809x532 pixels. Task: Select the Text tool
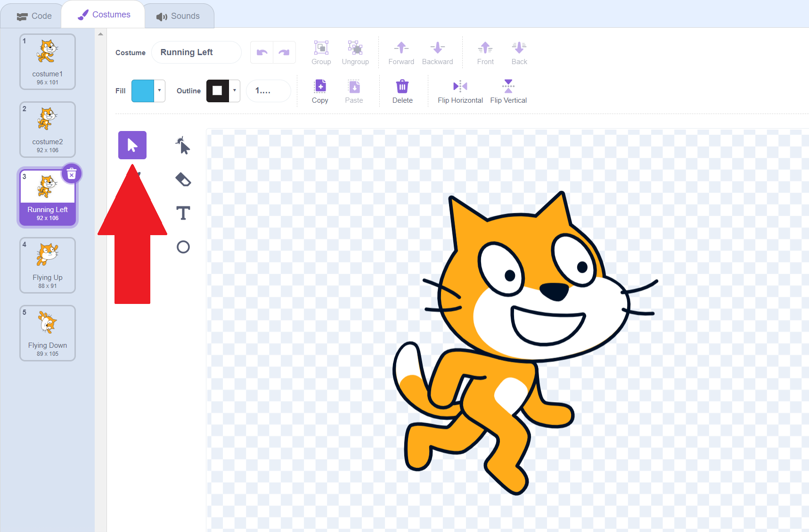(183, 213)
